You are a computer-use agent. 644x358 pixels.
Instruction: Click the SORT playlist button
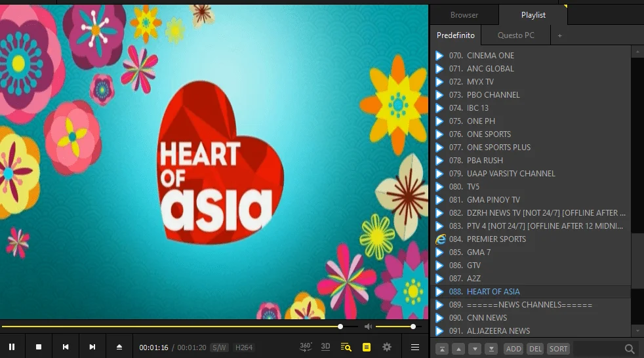click(558, 349)
